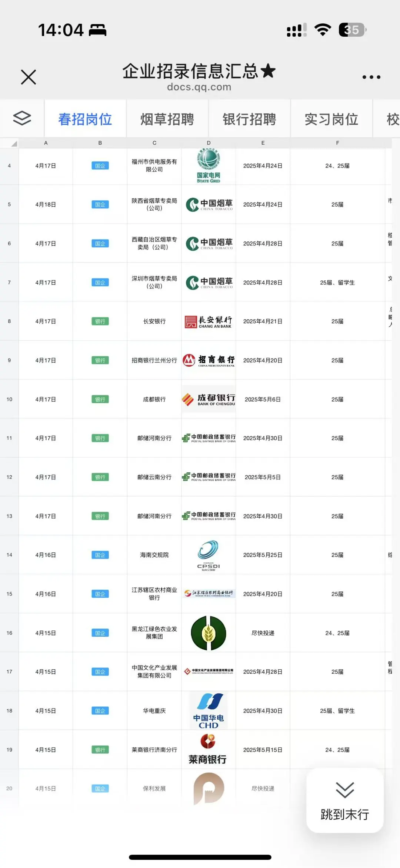Click the Postal Savings Bank logo in row 11
400x868 pixels.
209,438
